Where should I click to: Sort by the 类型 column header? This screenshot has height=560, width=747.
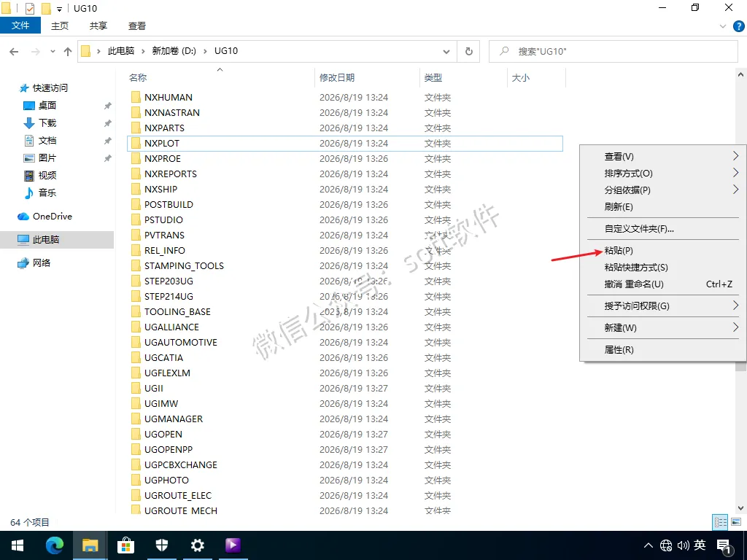point(433,77)
